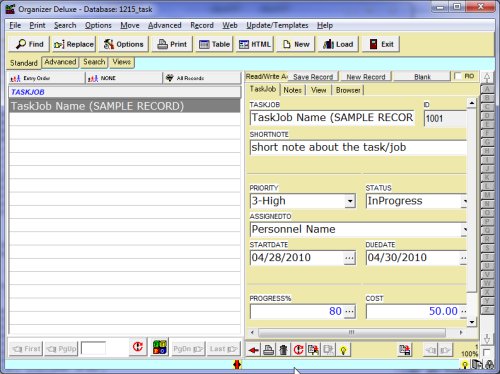Viewport: 500px width, 374px height.
Task: Click the Save Record button
Action: coord(313,77)
